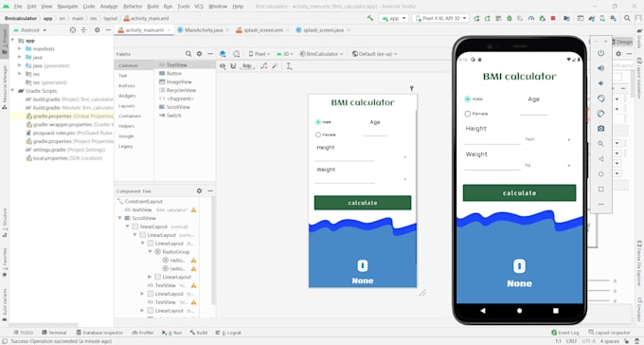Open the VCS menu

click(199, 7)
